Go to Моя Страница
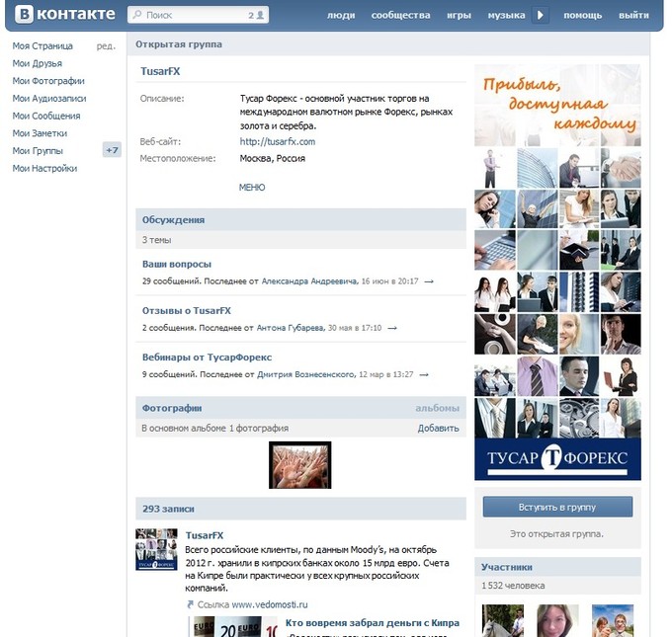 [x=42, y=45]
